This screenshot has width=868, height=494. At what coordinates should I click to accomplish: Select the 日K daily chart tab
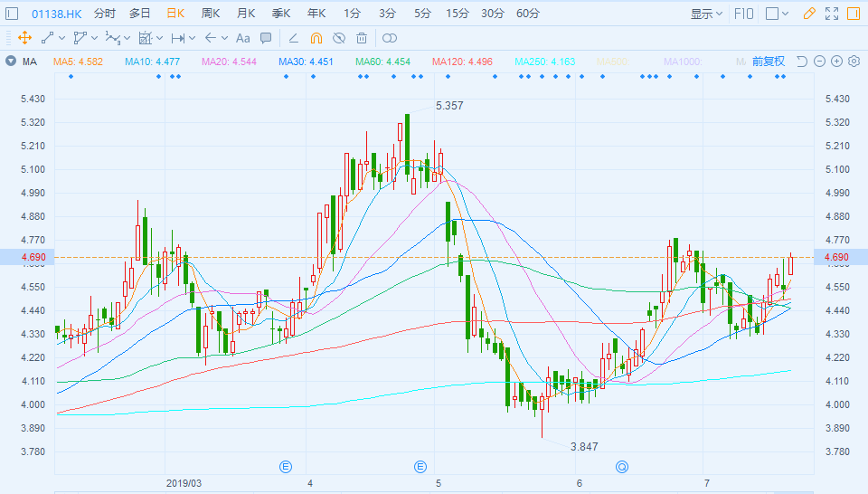point(175,14)
